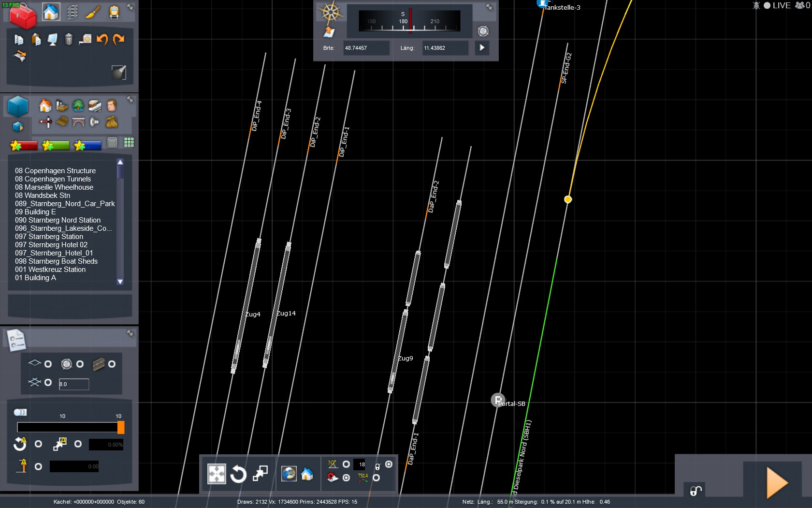The image size is (812, 508).
Task: Choose the bridge arch category
Action: pyautogui.click(x=78, y=122)
